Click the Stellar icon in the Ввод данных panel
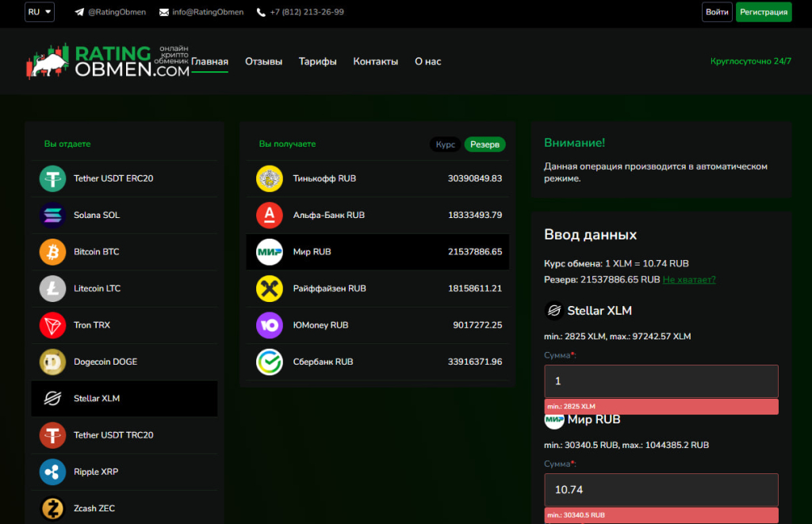Image resolution: width=812 pixels, height=524 pixels. 554,311
